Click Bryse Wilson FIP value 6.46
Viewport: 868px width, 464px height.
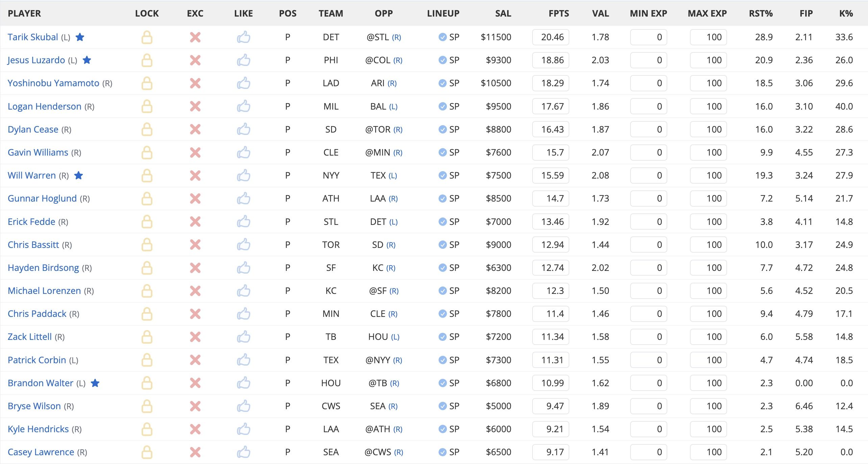pos(804,406)
